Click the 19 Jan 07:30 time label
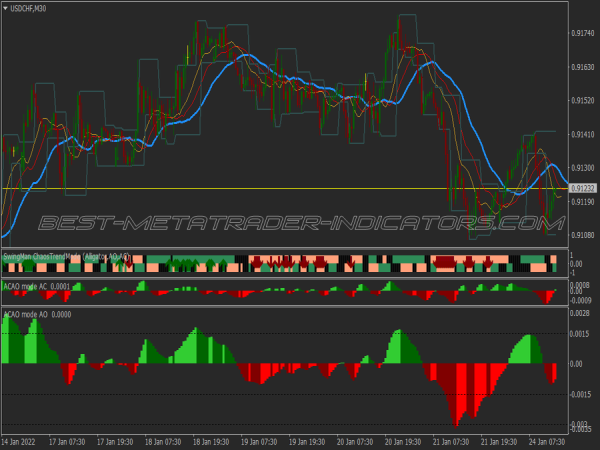 pyautogui.click(x=259, y=442)
